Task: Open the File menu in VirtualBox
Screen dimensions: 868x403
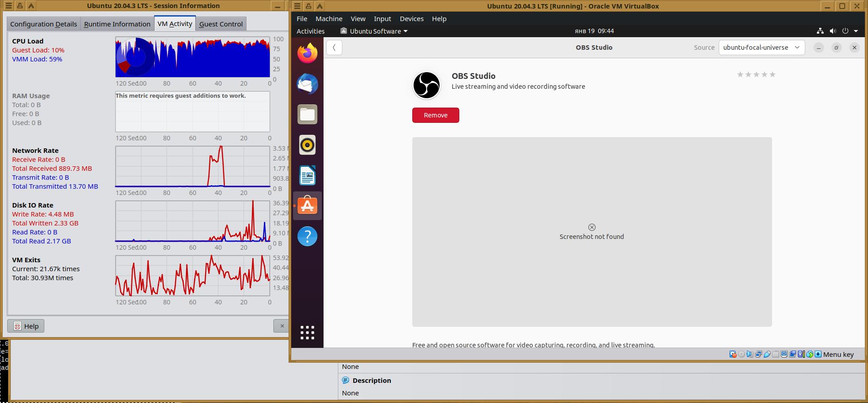Action: (x=302, y=19)
